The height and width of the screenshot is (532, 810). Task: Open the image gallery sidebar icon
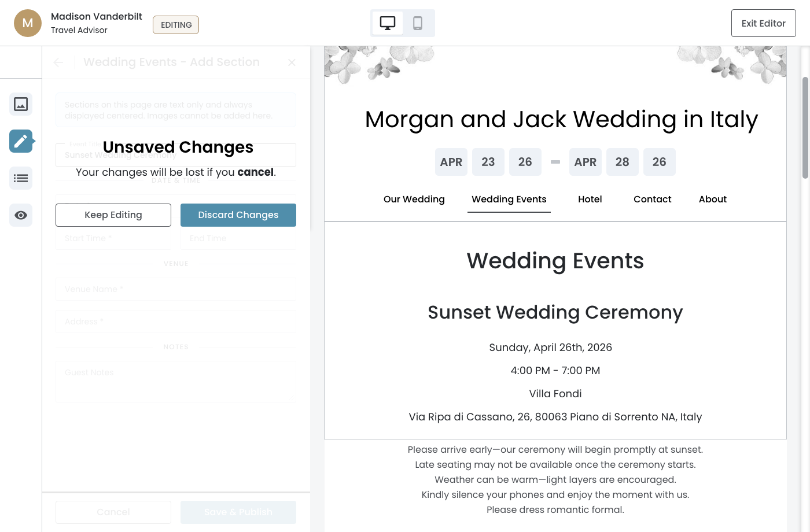pos(21,104)
